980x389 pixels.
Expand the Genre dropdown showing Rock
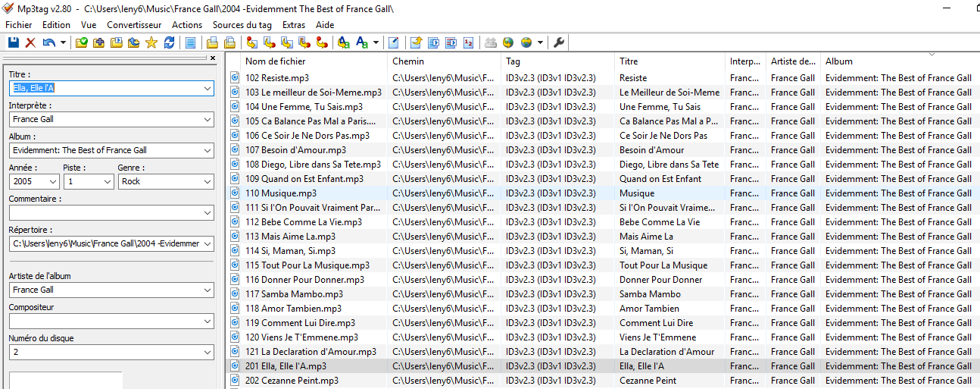click(208, 181)
